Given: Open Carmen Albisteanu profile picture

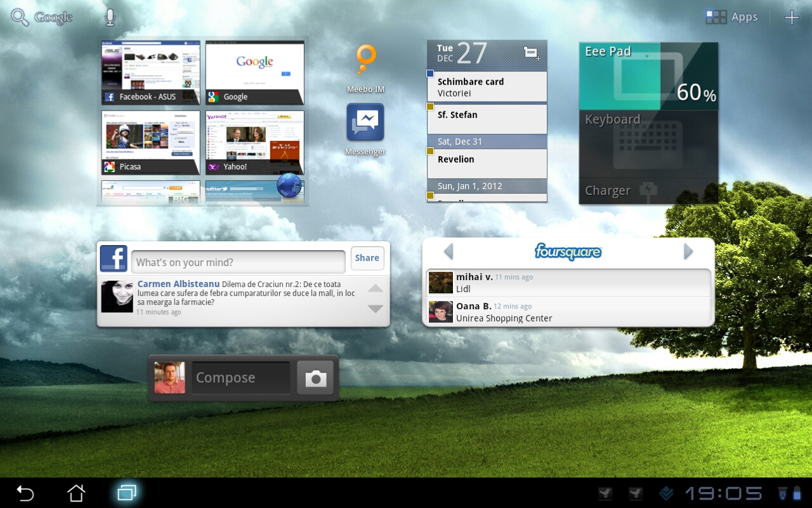Looking at the screenshot, I should pyautogui.click(x=117, y=297).
